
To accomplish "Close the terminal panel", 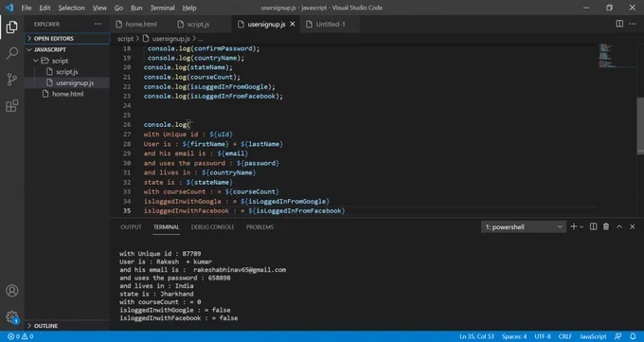I will coord(633,227).
